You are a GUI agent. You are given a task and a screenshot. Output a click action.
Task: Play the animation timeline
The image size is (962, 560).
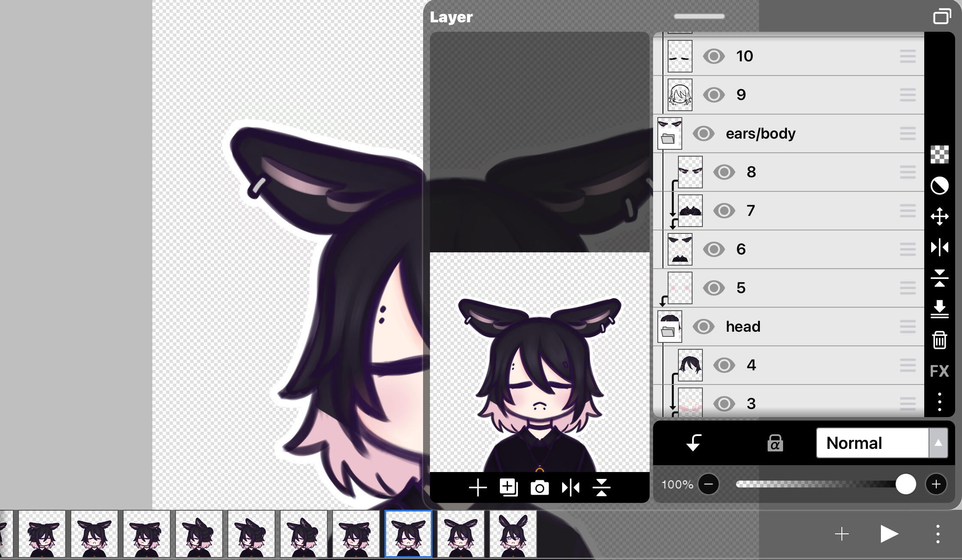pos(889,534)
